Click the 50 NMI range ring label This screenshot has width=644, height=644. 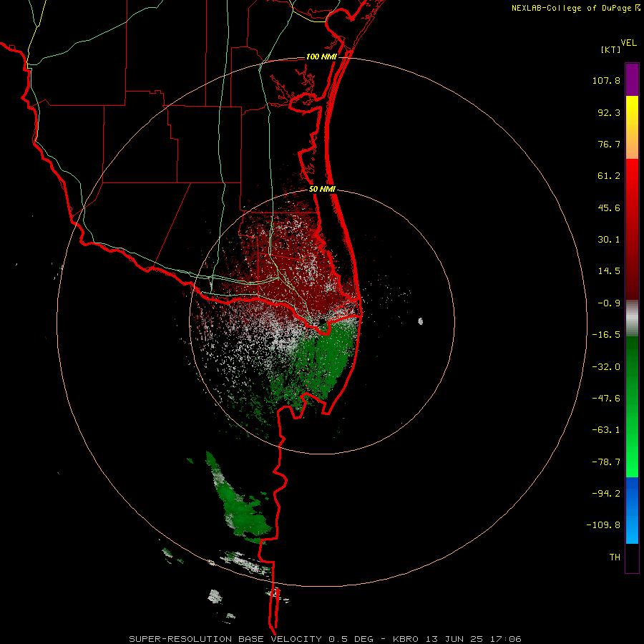323,190
